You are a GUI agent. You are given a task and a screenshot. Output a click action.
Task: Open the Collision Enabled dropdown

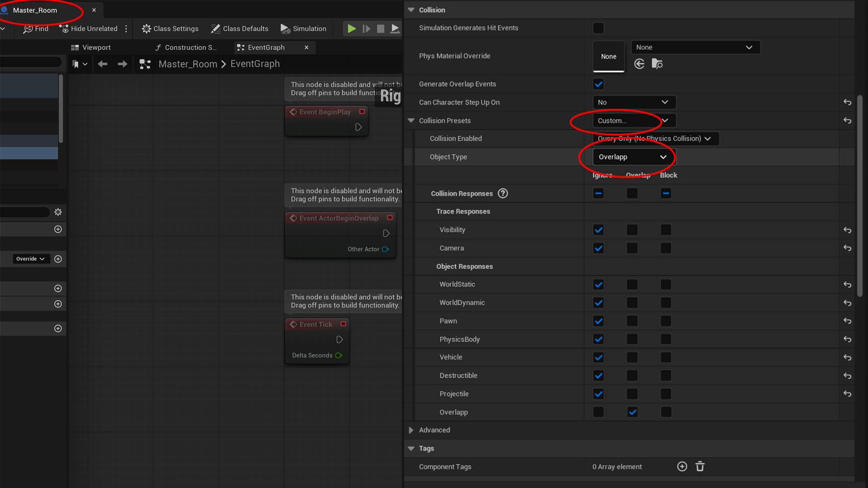(656, 139)
